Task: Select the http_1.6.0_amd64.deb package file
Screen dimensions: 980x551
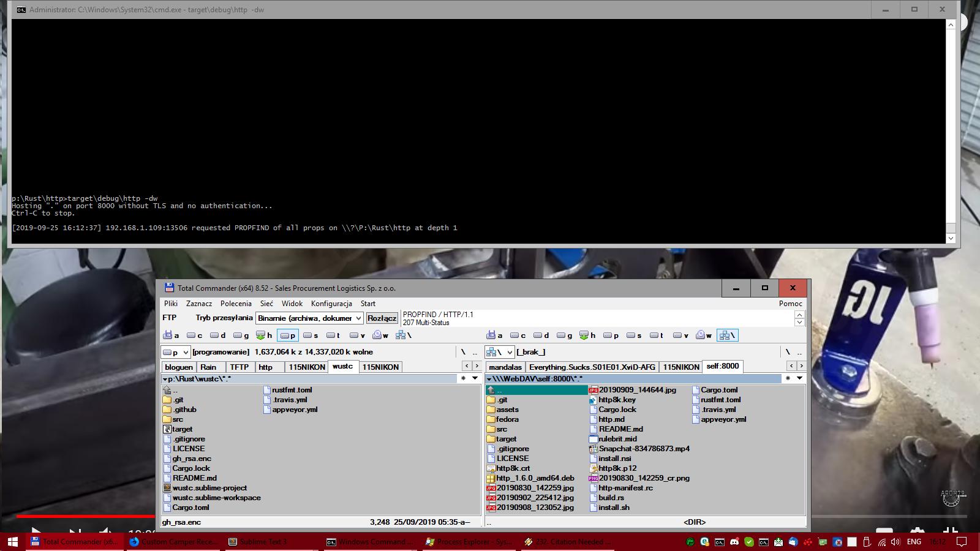Action: coord(535,478)
